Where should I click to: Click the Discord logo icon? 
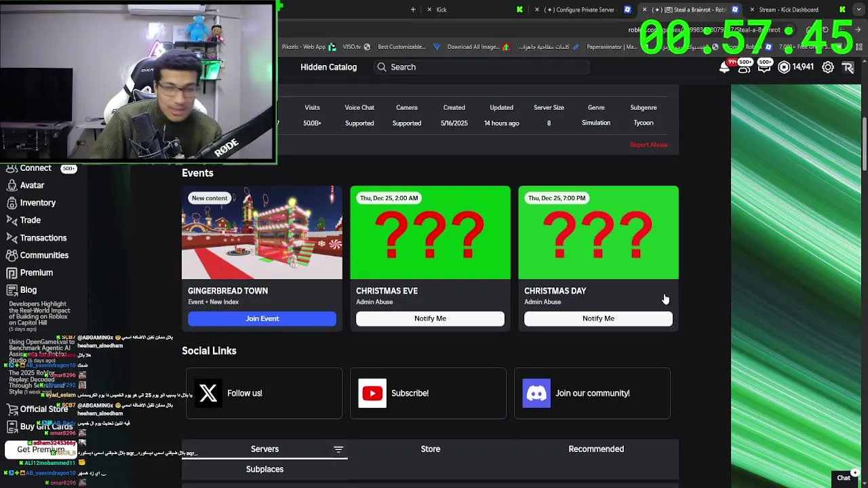(536, 393)
